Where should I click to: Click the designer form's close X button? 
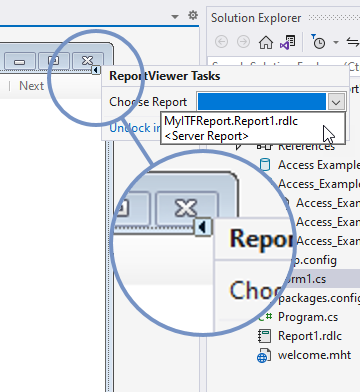tap(88, 61)
